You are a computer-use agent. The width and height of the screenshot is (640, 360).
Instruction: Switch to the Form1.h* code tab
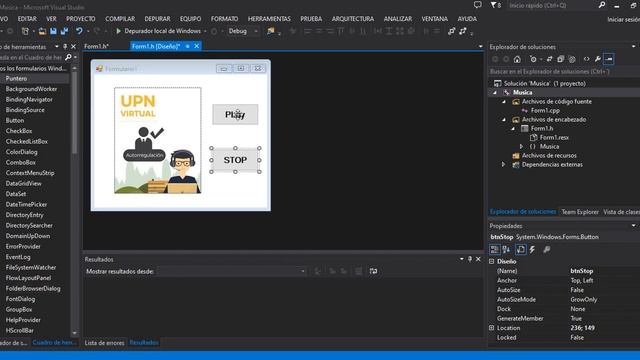tap(96, 47)
